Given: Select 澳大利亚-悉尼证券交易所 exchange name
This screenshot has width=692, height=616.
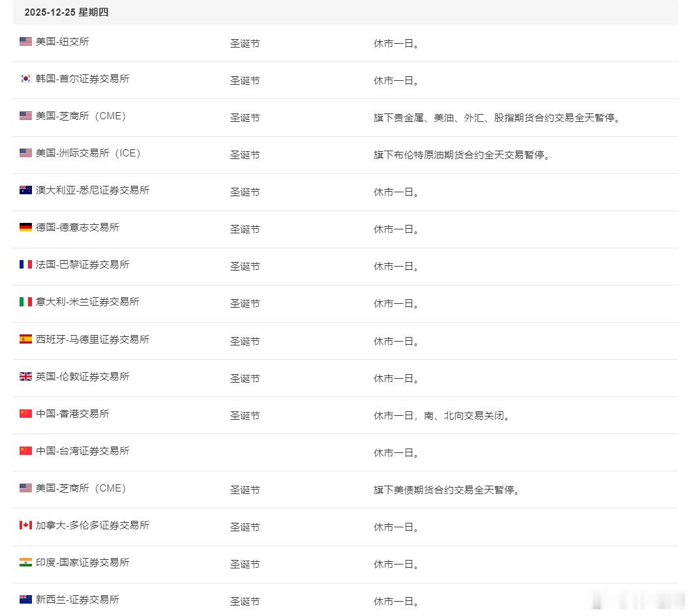Looking at the screenshot, I should (x=93, y=190).
